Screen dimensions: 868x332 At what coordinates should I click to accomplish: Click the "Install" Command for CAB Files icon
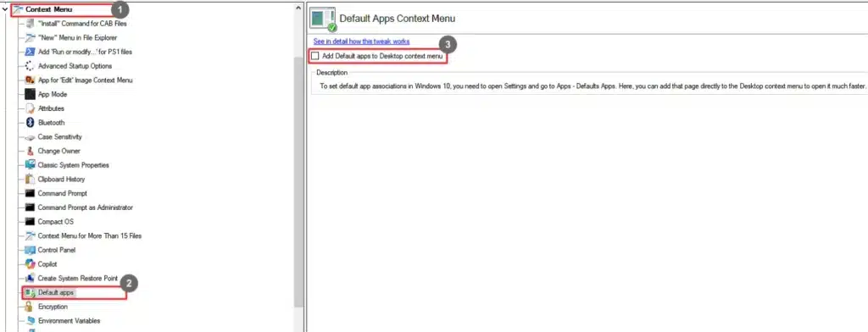click(x=30, y=24)
